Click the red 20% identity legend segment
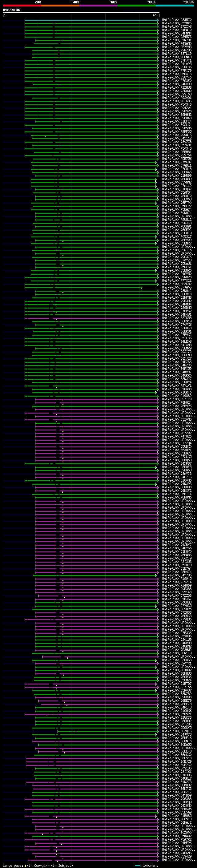The image size is (197, 868). (x=22, y=6)
